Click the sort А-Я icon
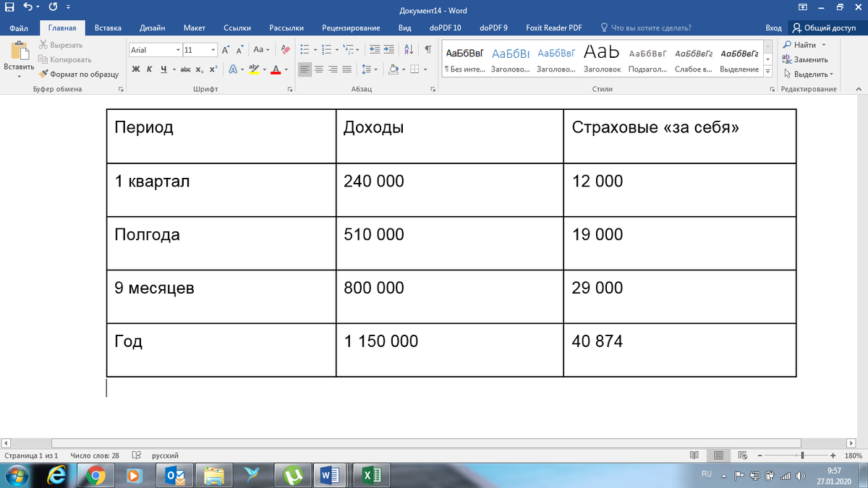 [409, 50]
